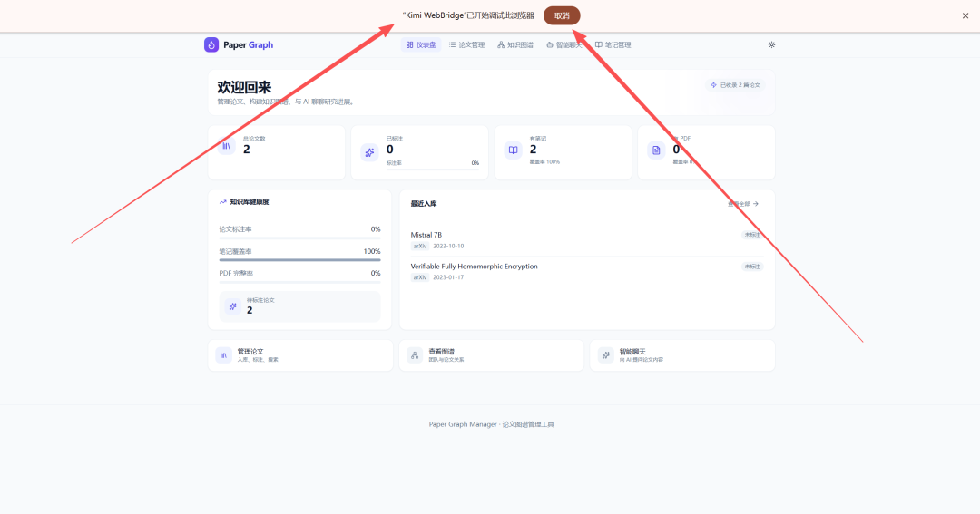Click the library icon in 总论文数 card
Image resolution: width=980 pixels, height=514 pixels.
point(227,146)
